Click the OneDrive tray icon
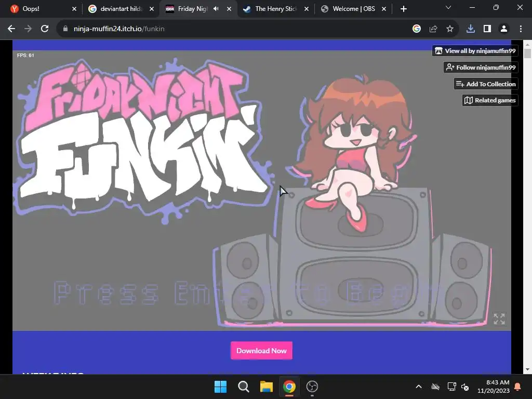 click(435, 387)
